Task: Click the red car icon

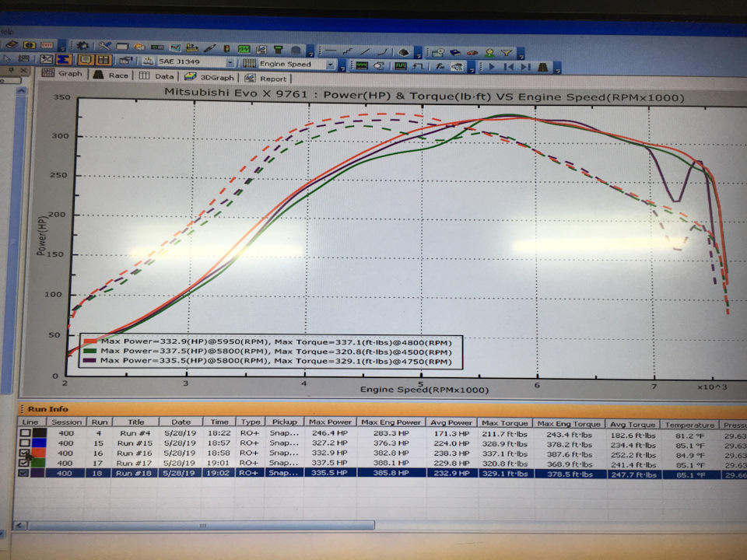Action: pos(472,53)
